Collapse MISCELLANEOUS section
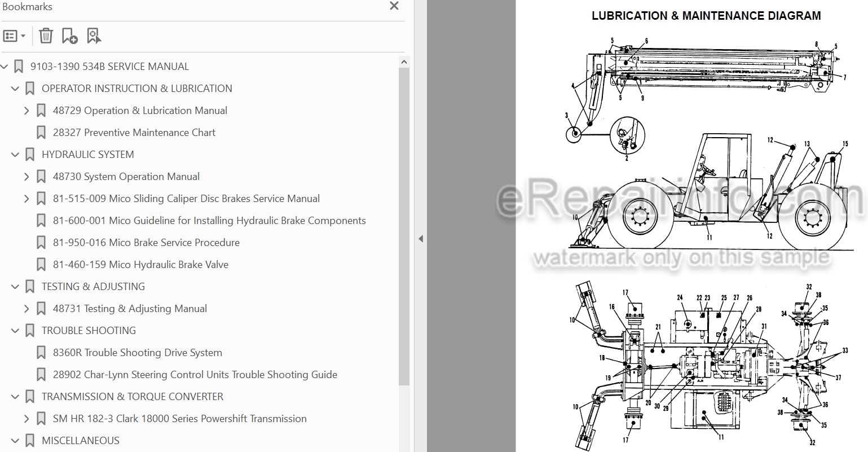The image size is (868, 452). coord(15,441)
